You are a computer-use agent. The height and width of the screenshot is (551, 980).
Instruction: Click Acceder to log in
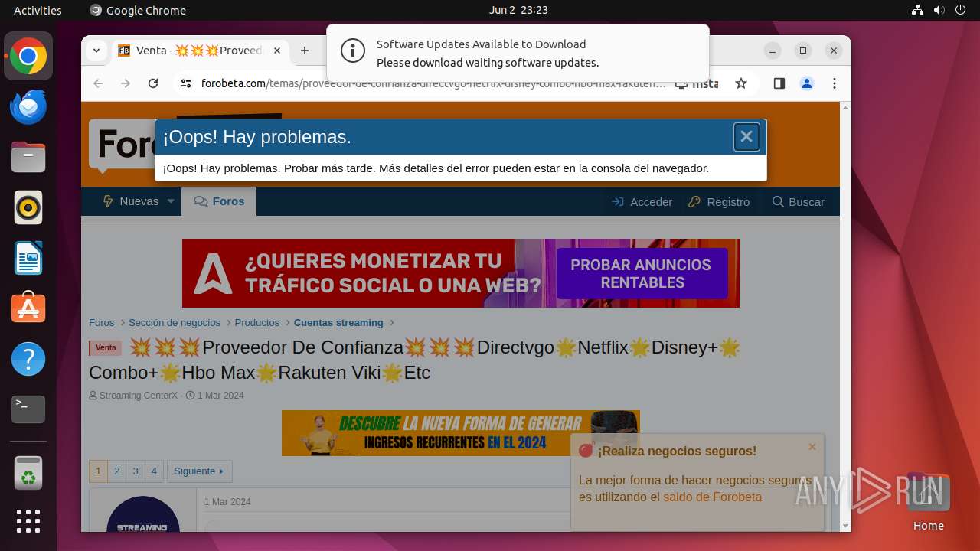click(x=642, y=201)
